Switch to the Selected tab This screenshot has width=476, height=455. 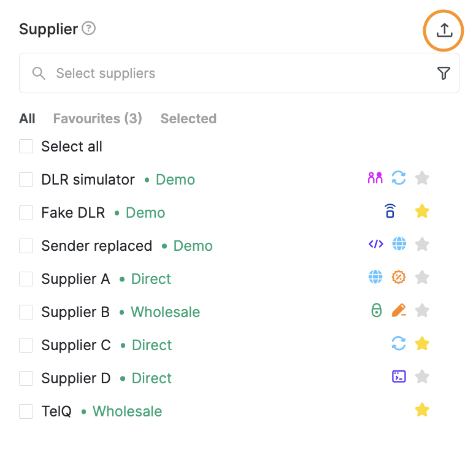(188, 119)
